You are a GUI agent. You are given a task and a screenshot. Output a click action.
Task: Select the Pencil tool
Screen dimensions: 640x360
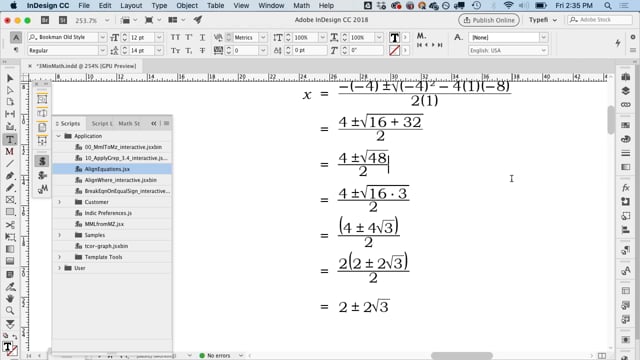coord(10,188)
